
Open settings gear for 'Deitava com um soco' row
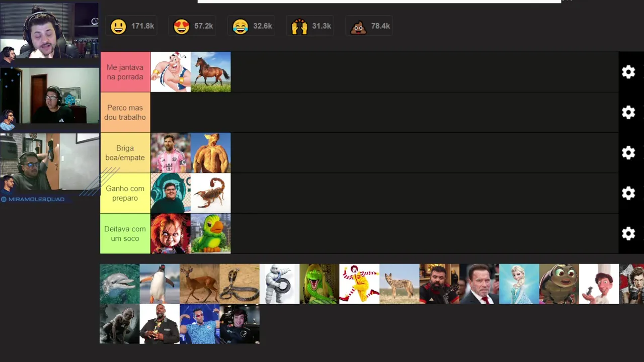tap(628, 233)
